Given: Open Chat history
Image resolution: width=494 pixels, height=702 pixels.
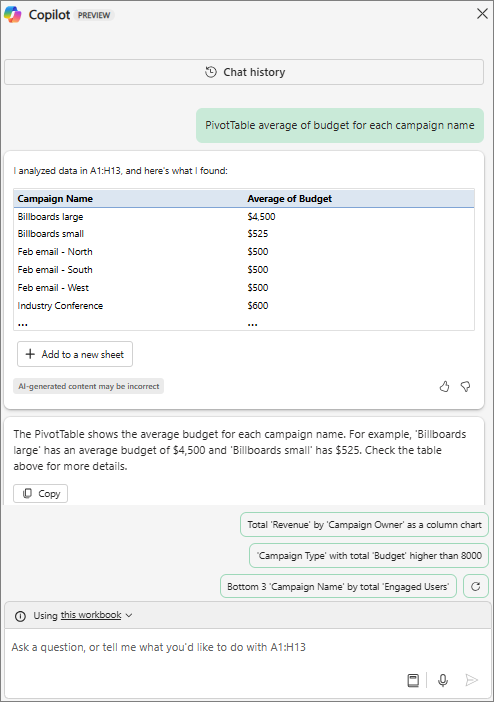Looking at the screenshot, I should click(x=244, y=72).
